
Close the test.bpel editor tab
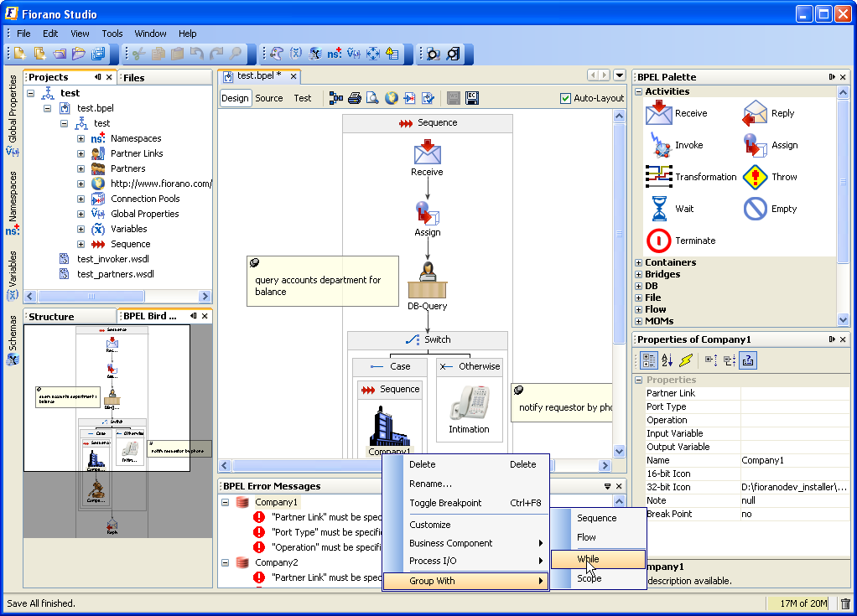(x=293, y=76)
